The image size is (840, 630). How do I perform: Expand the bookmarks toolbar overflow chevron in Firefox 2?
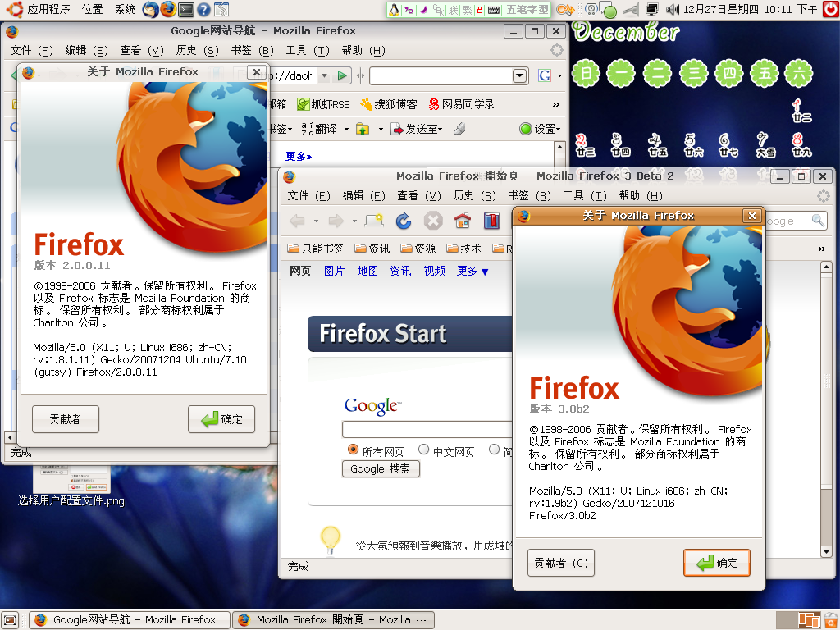[555, 104]
